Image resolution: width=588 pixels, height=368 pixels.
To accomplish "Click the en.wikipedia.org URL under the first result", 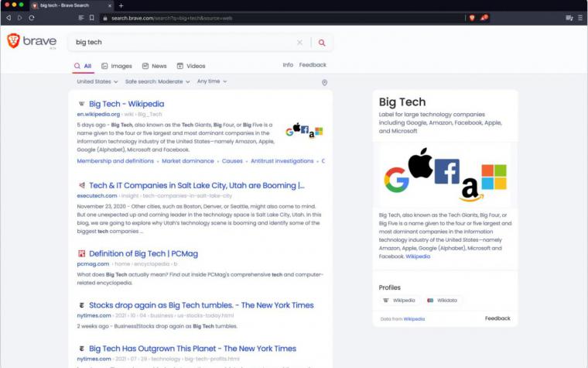I will (x=98, y=114).
